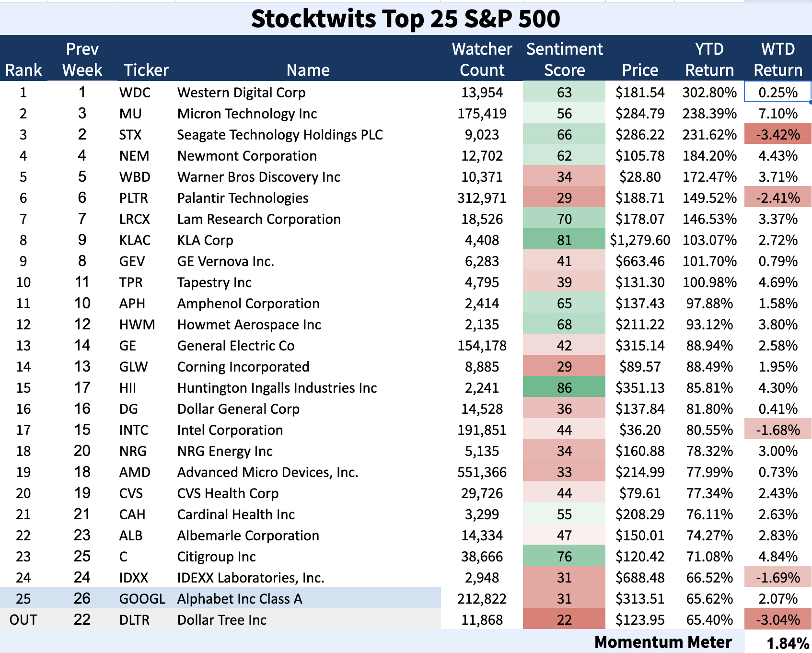Viewport: 812px width, 653px height.
Task: Select Seagate's red -3.42% WTD return cell
Action: point(777,135)
